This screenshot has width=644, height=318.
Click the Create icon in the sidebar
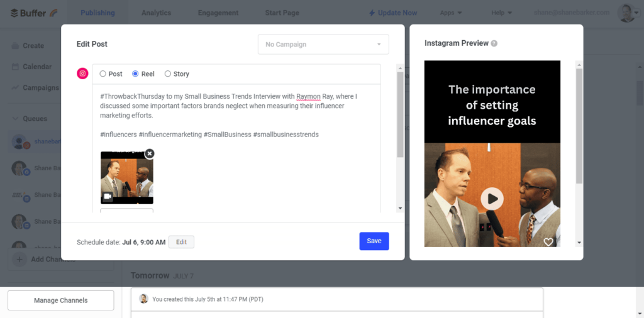click(15, 45)
